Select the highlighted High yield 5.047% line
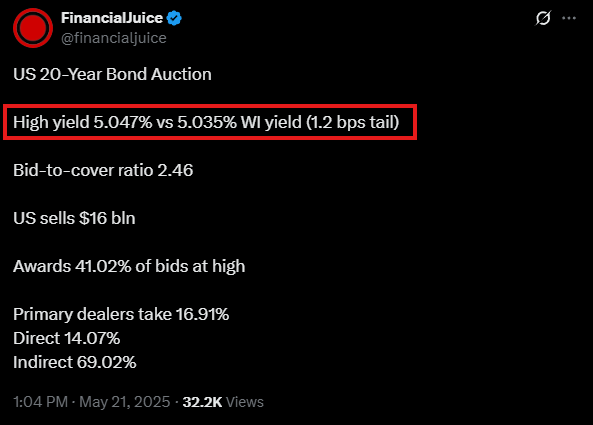Image resolution: width=593 pixels, height=425 pixels. coord(206,122)
